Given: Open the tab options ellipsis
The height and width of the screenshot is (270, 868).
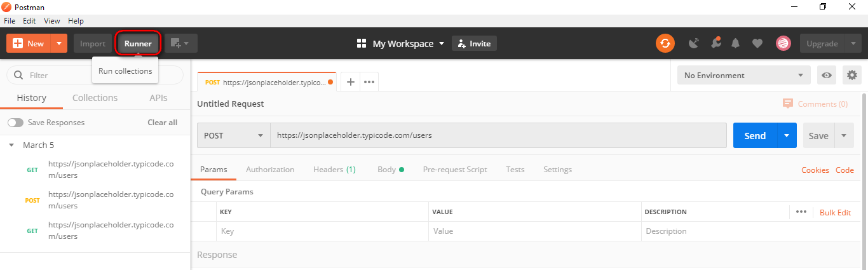Looking at the screenshot, I should point(369,82).
